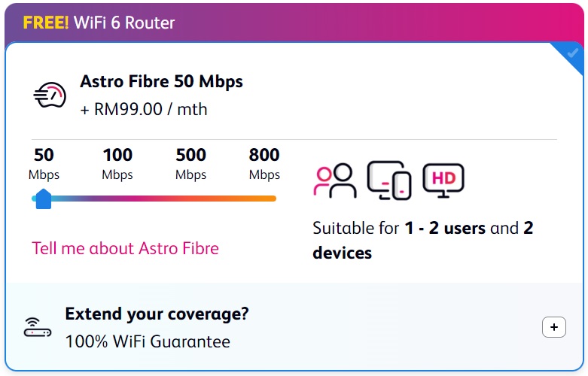Click the FREE! WiFi 6 Router banner
Screen dimensions: 588x376
tap(99, 23)
